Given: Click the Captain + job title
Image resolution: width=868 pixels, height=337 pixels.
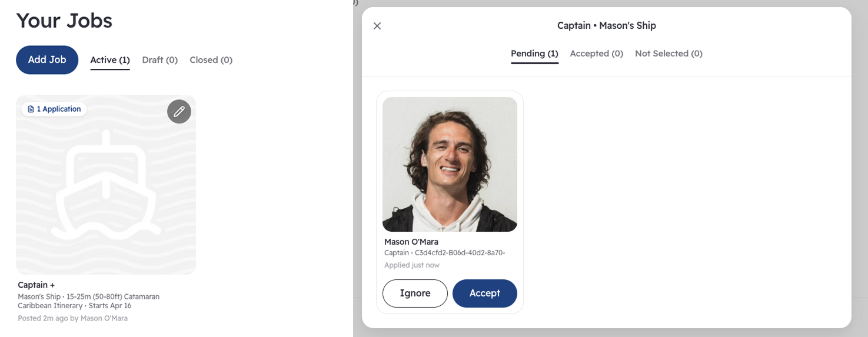Looking at the screenshot, I should click(x=36, y=285).
